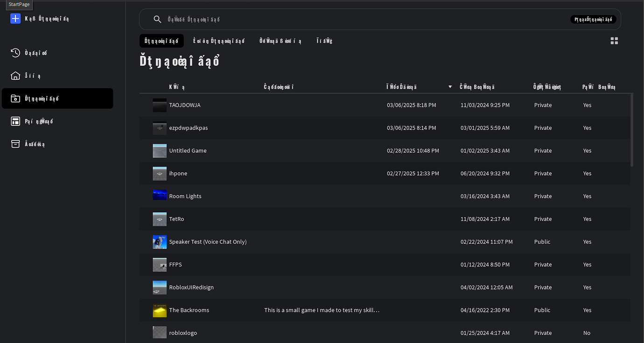
Task: Open Templates via the layout icon
Action: [x=15, y=121]
